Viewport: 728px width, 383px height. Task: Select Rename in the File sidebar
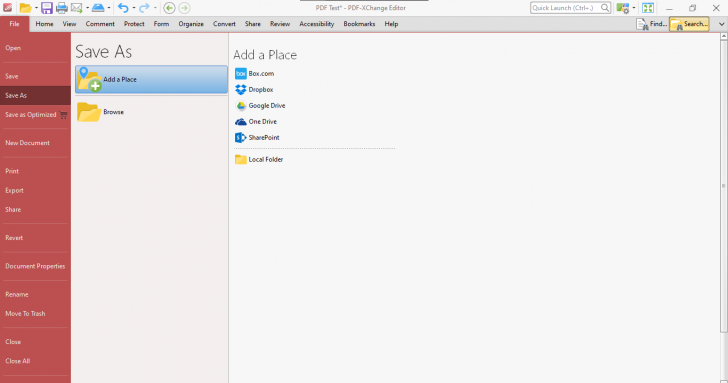point(35,294)
